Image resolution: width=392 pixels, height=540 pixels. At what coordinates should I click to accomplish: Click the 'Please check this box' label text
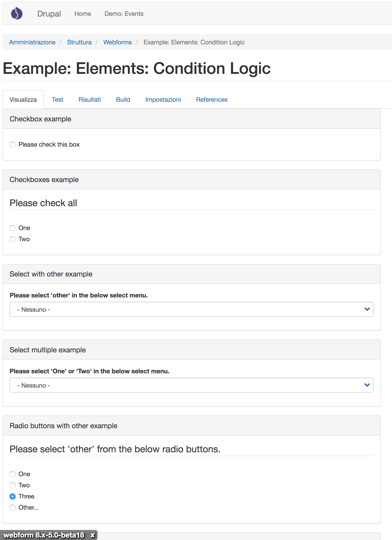click(49, 145)
